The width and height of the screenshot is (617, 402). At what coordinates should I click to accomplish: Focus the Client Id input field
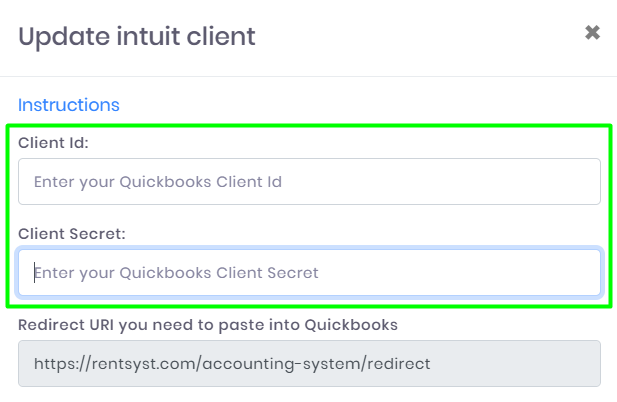(309, 182)
